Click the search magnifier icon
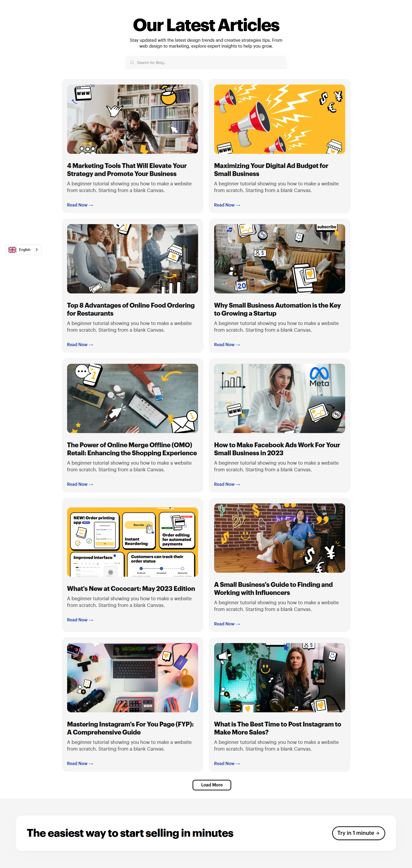This screenshot has height=868, width=412. pyautogui.click(x=132, y=63)
